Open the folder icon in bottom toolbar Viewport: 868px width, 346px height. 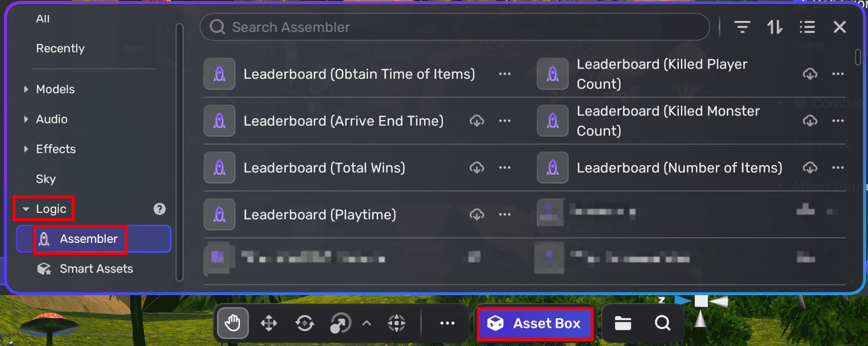click(623, 324)
